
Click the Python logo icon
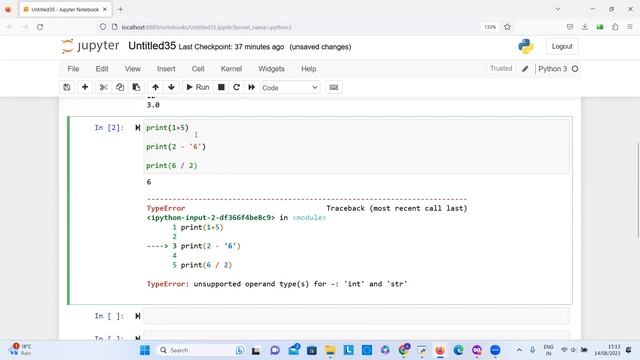point(526,47)
